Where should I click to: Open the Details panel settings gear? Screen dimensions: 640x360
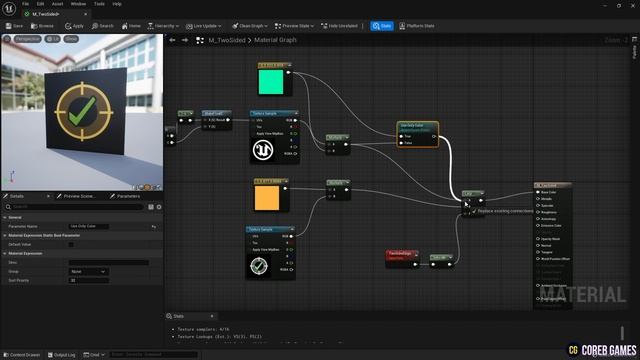[x=159, y=207]
